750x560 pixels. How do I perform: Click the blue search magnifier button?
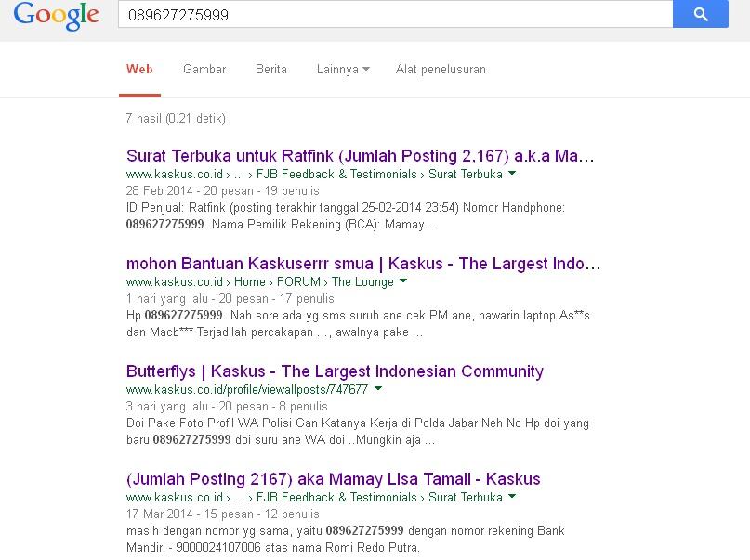pyautogui.click(x=700, y=14)
